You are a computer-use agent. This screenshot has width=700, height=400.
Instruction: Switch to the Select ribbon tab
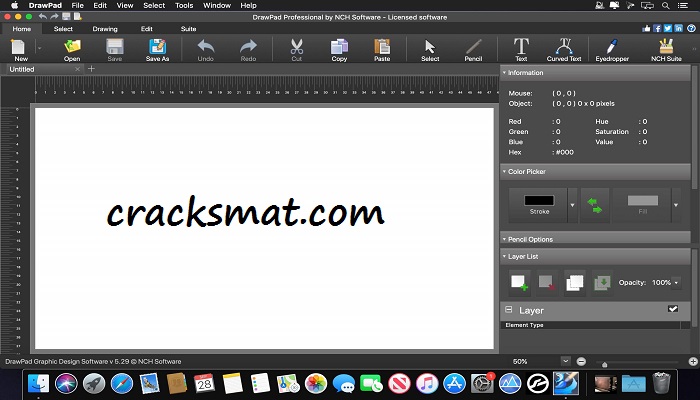point(63,29)
